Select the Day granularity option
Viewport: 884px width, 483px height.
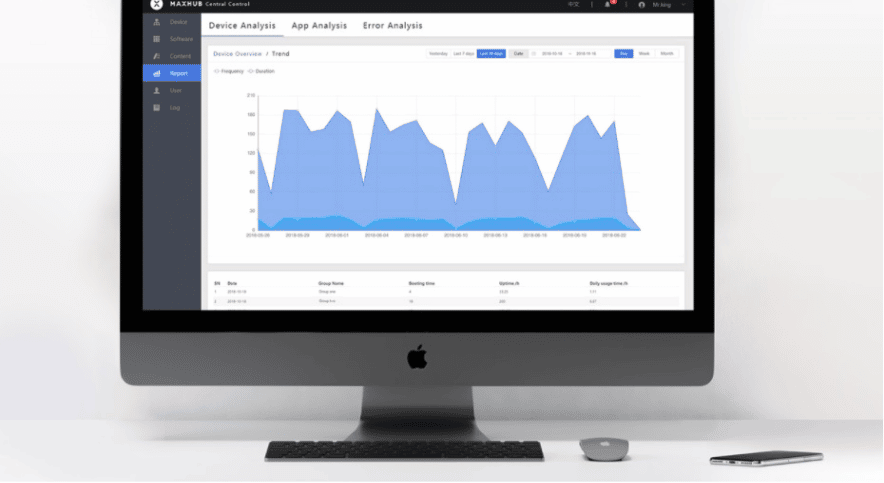[623, 53]
